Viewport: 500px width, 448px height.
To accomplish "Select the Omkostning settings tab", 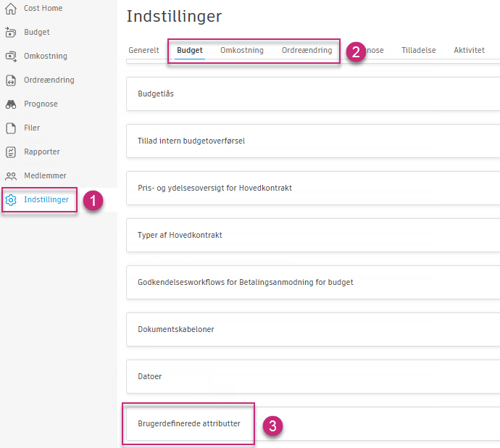I will [x=242, y=51].
